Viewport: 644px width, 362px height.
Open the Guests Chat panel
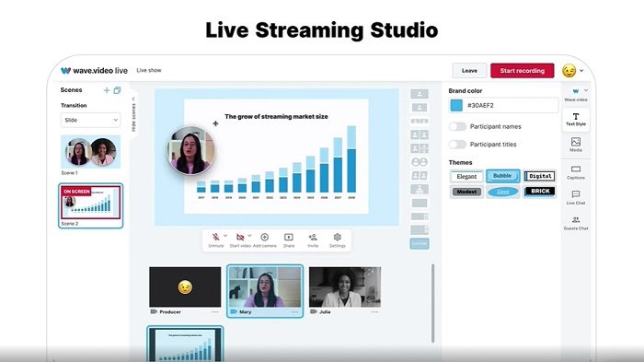576,223
